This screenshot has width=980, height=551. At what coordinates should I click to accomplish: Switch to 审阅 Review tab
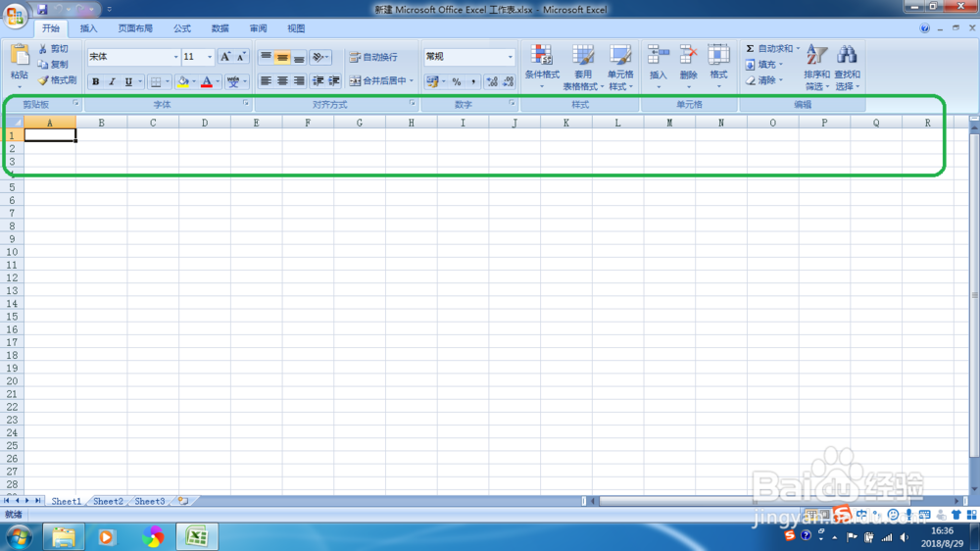click(258, 28)
